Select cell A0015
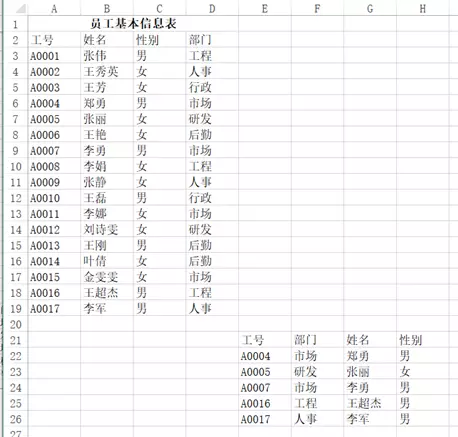 [54, 277]
